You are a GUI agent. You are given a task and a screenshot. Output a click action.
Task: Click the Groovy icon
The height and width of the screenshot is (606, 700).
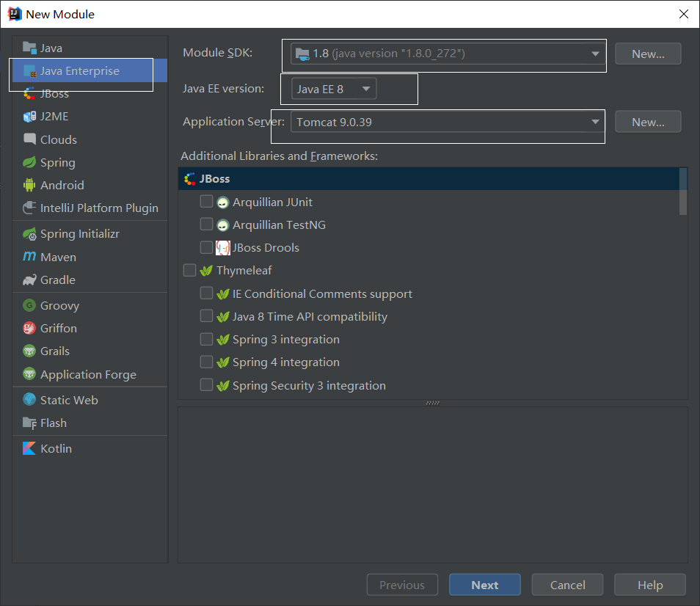[x=29, y=305]
